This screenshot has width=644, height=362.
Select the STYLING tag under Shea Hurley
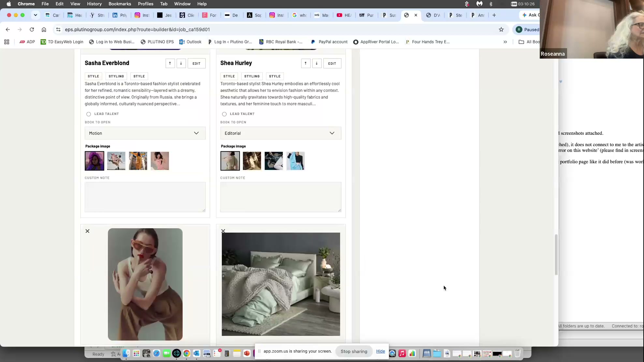click(x=252, y=76)
